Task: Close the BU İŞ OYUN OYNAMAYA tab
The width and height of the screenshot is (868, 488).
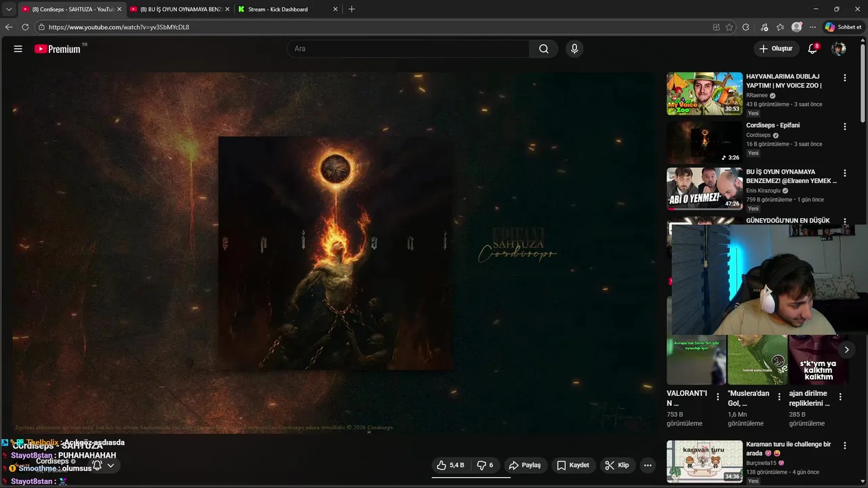Action: point(227,9)
